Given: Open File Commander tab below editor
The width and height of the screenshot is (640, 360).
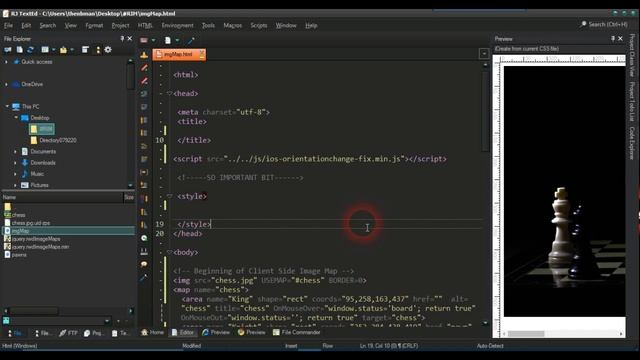Looking at the screenshot, I should 296,332.
